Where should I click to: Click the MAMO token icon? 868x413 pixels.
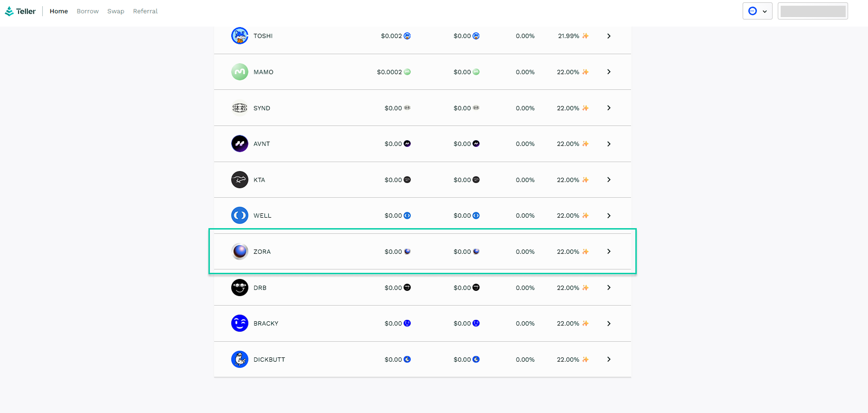(x=240, y=72)
